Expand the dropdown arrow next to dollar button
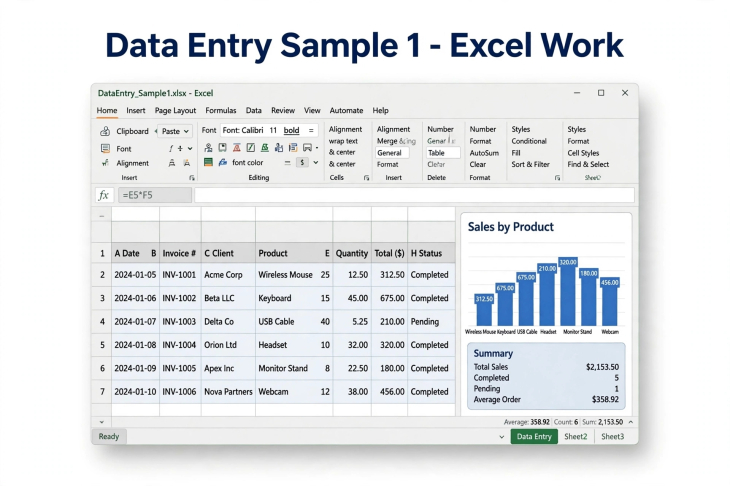Screen dimensions: 730x486 [316, 162]
